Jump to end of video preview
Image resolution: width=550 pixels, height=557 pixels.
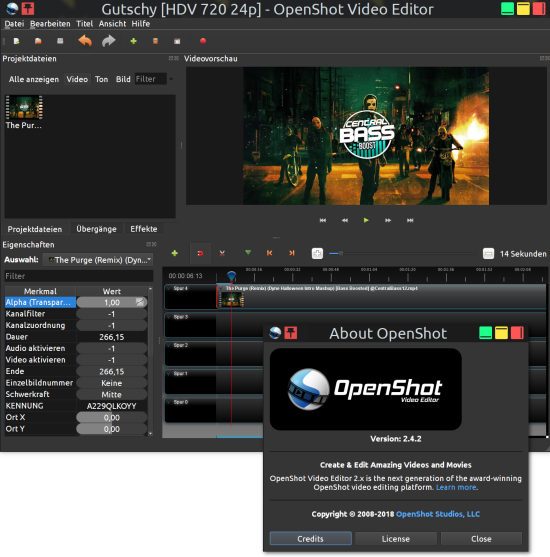click(410, 220)
